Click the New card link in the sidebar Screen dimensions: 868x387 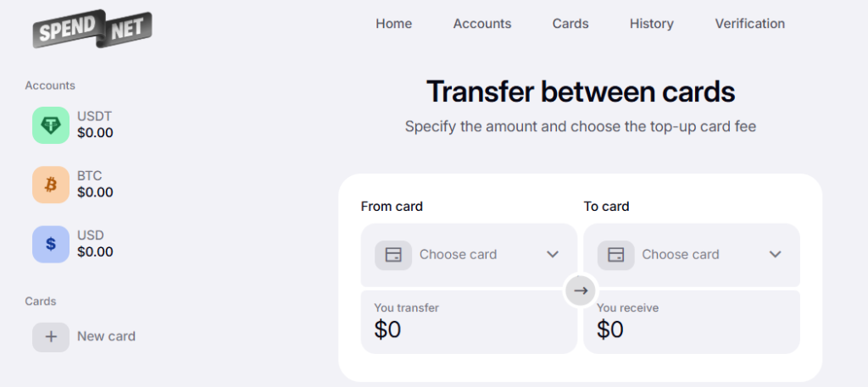(106, 336)
